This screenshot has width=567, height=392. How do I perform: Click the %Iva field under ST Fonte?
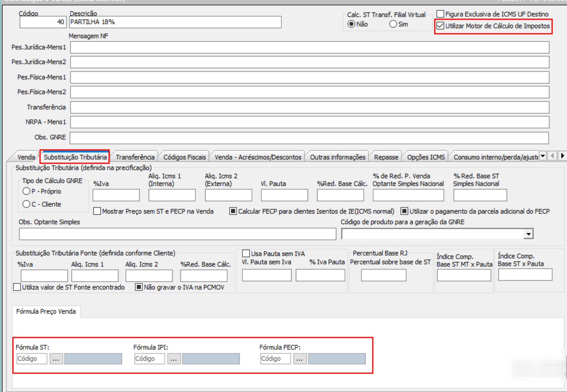(44, 276)
